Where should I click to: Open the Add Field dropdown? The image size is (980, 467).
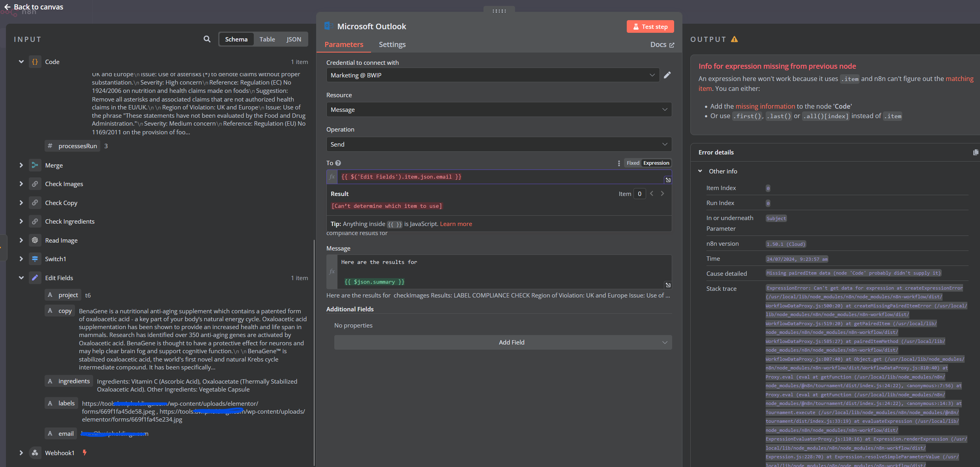point(503,342)
